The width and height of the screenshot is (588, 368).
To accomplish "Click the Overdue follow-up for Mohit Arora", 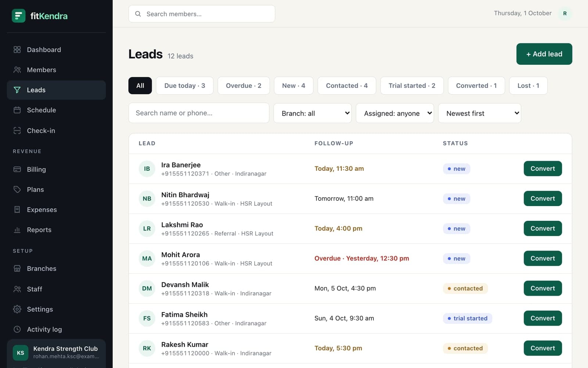I will point(362,258).
